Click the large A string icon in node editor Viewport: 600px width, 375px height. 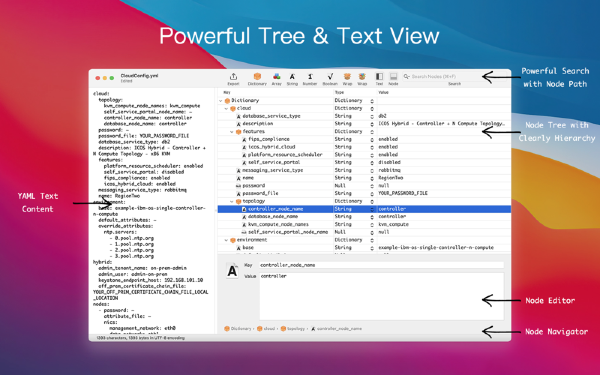click(232, 271)
